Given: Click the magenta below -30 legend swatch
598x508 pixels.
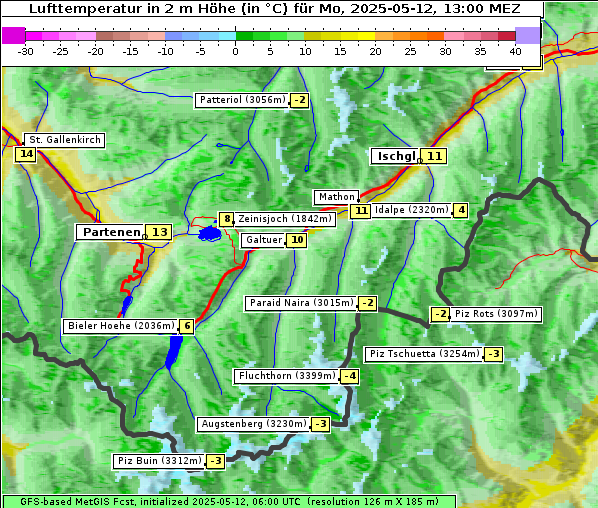Looking at the screenshot, I should click(x=14, y=35).
